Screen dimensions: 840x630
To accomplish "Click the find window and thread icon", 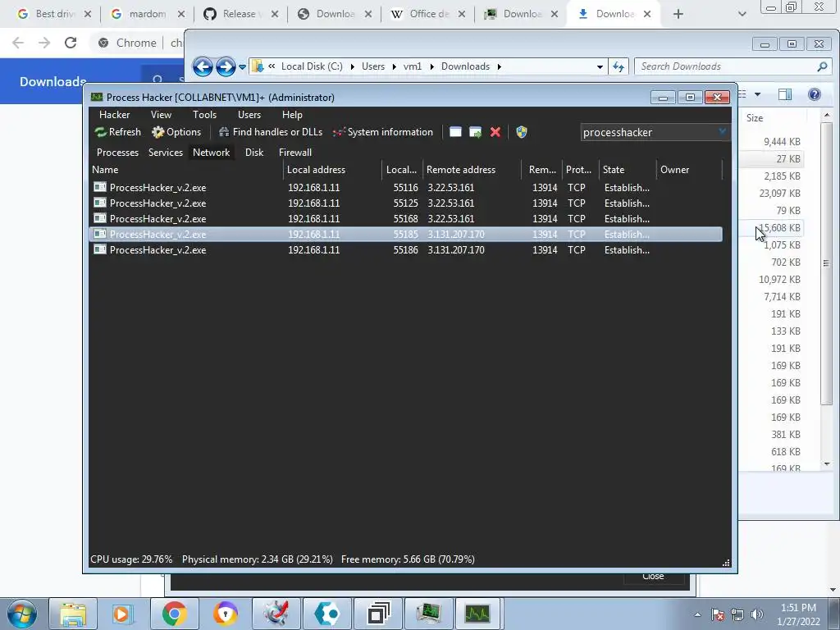I will pyautogui.click(x=475, y=132).
